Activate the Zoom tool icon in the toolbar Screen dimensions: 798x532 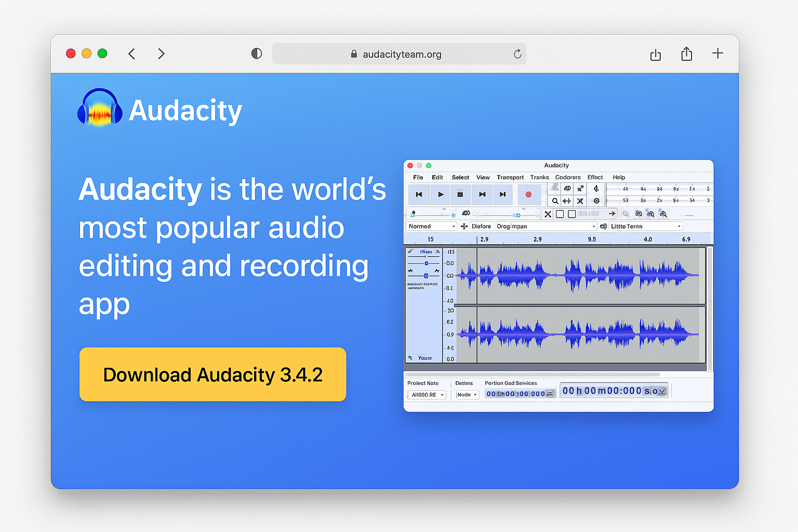pos(555,201)
